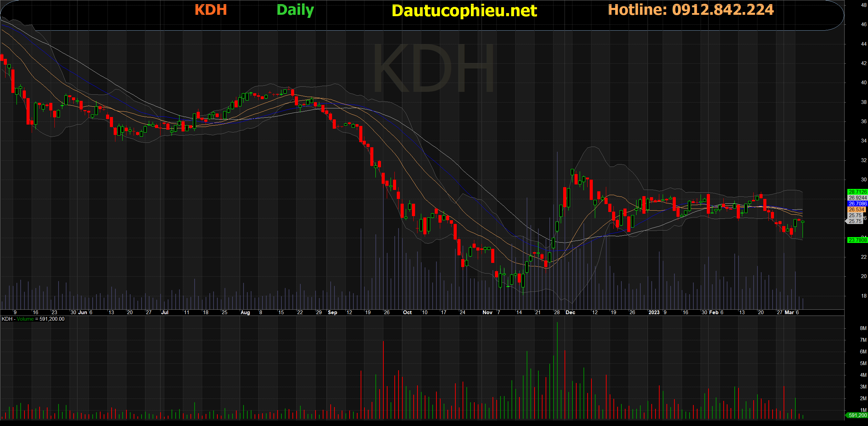Screen dimensions: 868x426
Task: Click the 8M level on volume axis
Action: (863, 328)
